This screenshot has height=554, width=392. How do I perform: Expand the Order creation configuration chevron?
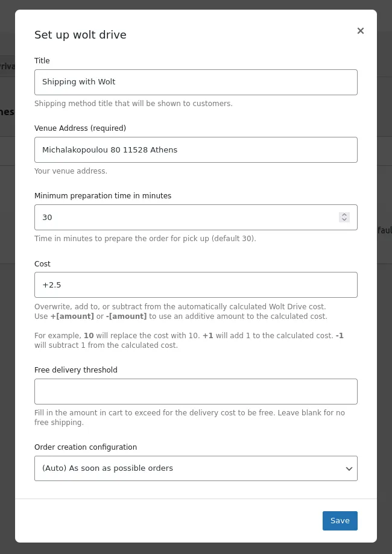(x=349, y=468)
